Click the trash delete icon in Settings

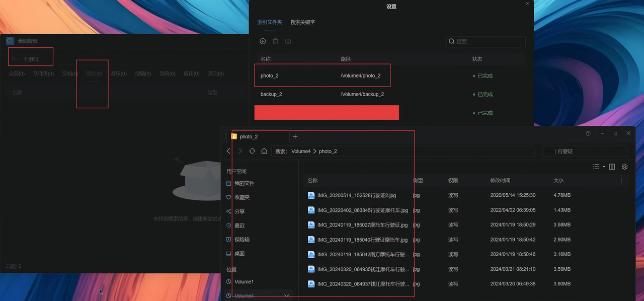(x=275, y=41)
